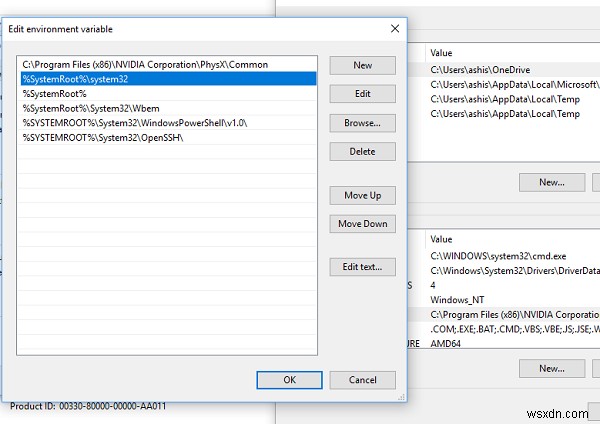This screenshot has height=424, width=600.
Task: Select the System32\OpenSSH\ path entry
Action: 167,137
